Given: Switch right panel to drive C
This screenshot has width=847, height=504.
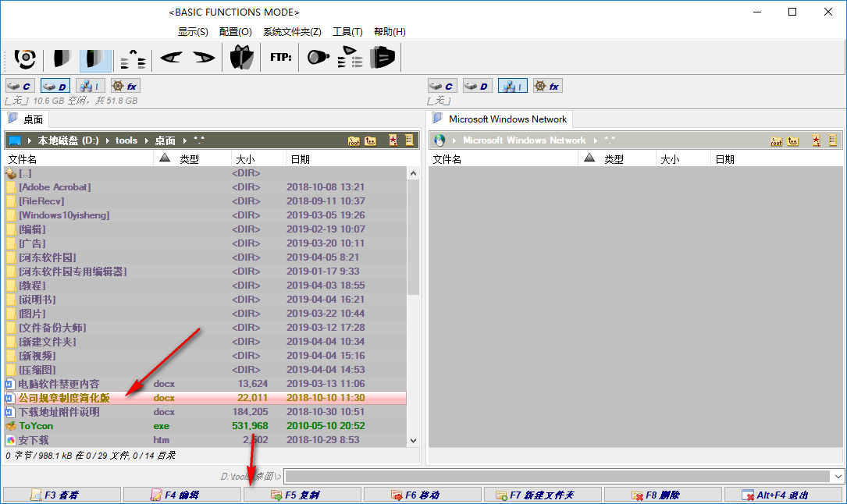Looking at the screenshot, I should point(443,86).
